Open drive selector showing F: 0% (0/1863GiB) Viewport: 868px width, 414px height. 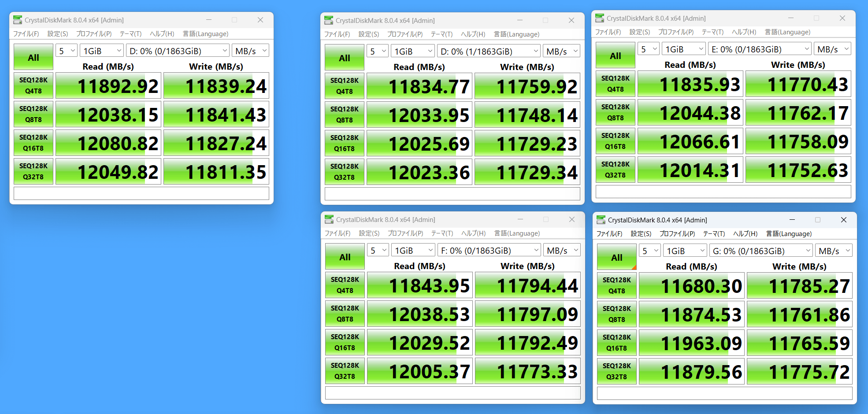[x=489, y=250]
